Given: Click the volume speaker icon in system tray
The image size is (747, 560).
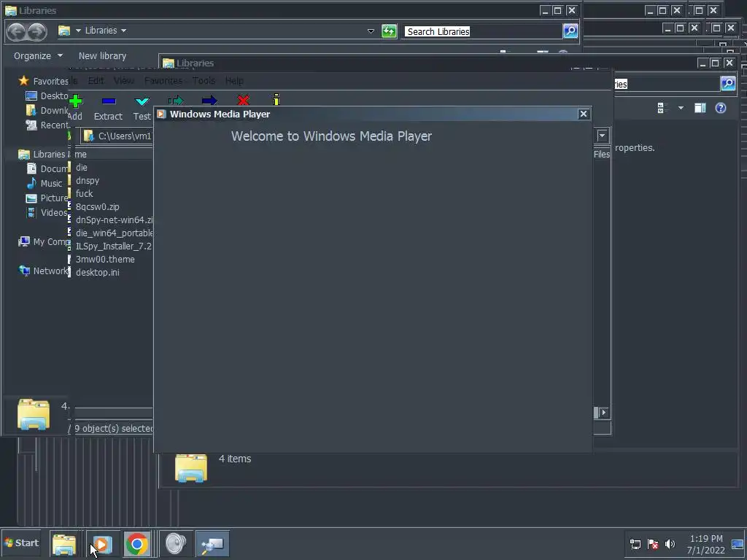Looking at the screenshot, I should 670,544.
